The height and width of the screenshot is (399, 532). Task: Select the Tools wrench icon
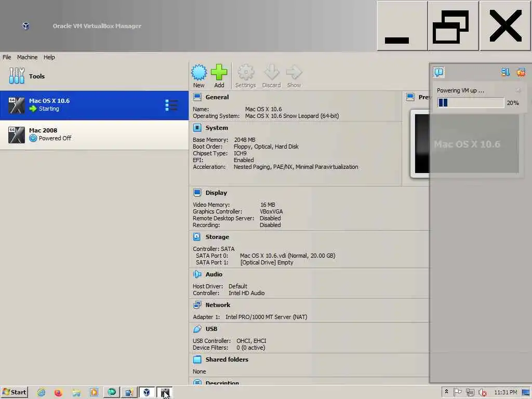pos(17,76)
